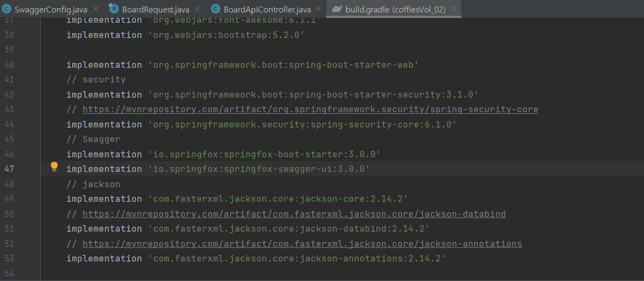
Task: Switch to the BoardRequest.java tab
Action: click(x=156, y=9)
